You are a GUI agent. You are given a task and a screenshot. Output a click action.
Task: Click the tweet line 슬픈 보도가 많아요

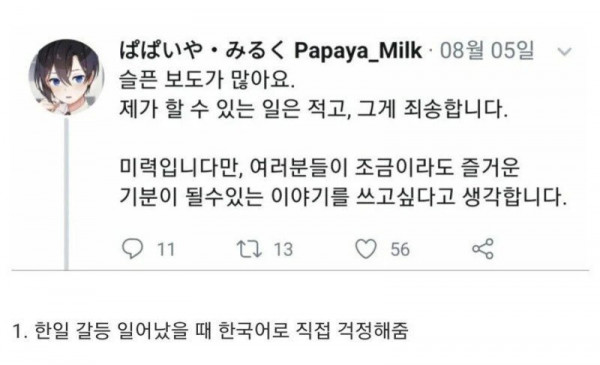pos(207,80)
